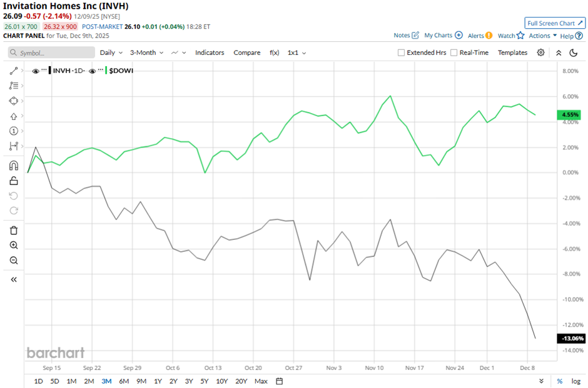The width and height of the screenshot is (588, 388).
Task: Expand the shapes tool options
Action: coord(22,101)
